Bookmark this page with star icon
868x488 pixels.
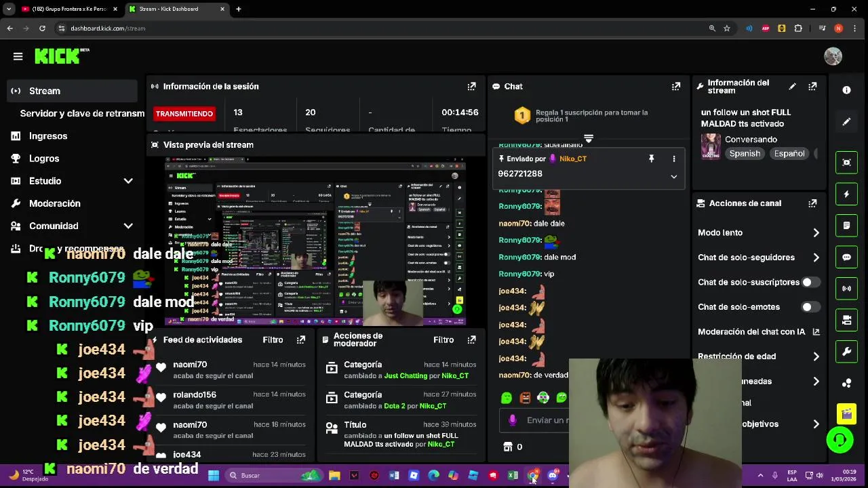coord(726,28)
